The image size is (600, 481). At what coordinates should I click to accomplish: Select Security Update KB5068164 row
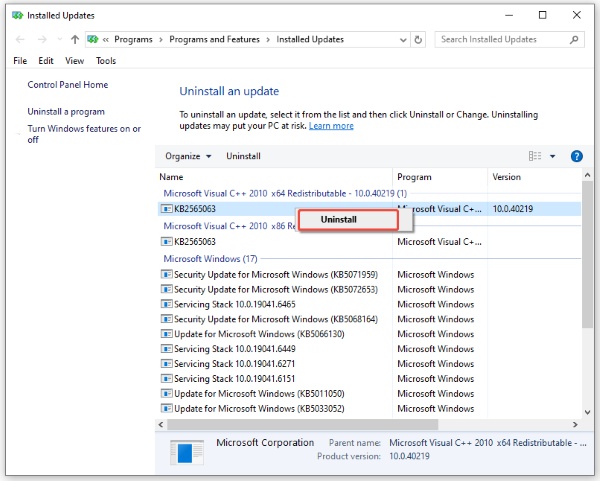(x=369, y=320)
